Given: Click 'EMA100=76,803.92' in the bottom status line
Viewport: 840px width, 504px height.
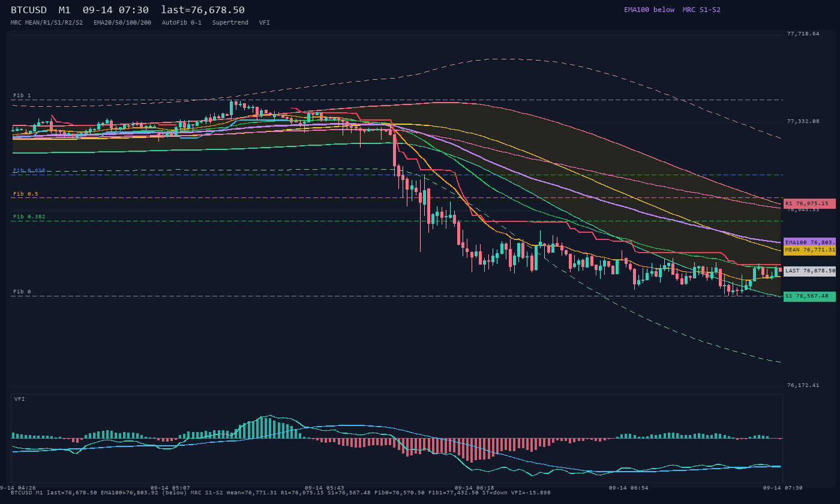Looking at the screenshot, I should (x=130, y=493).
